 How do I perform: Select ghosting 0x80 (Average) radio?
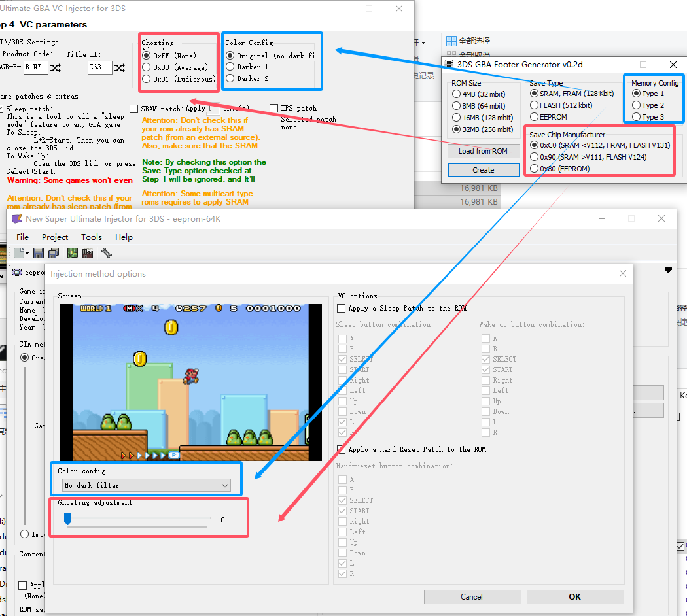tap(147, 67)
